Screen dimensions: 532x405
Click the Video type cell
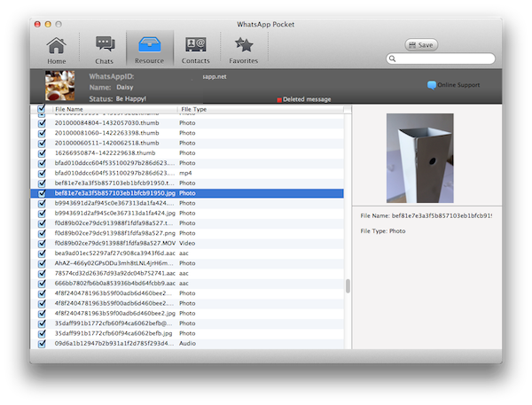point(187,243)
